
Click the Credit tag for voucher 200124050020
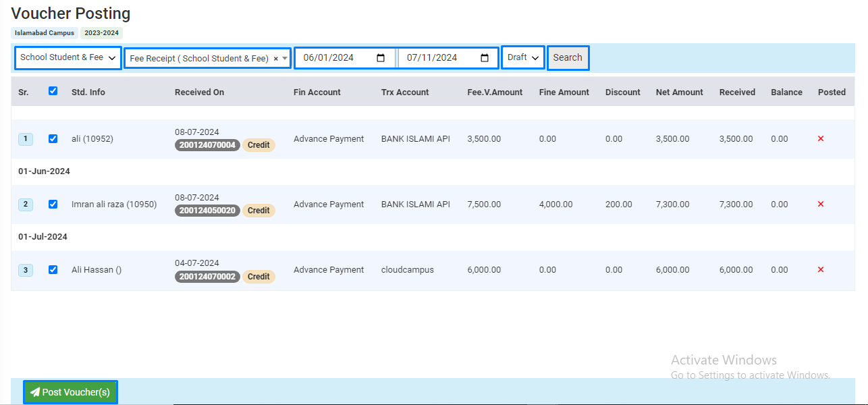coord(259,211)
